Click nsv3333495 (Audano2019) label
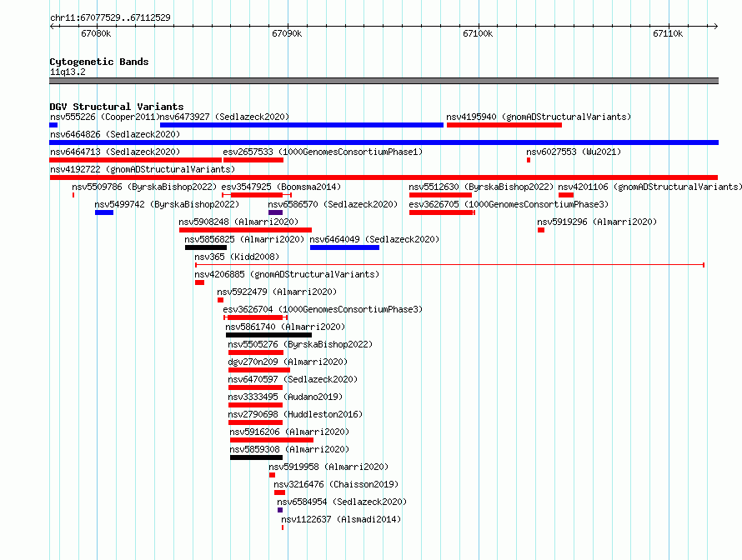742x560 pixels. pyautogui.click(x=285, y=397)
